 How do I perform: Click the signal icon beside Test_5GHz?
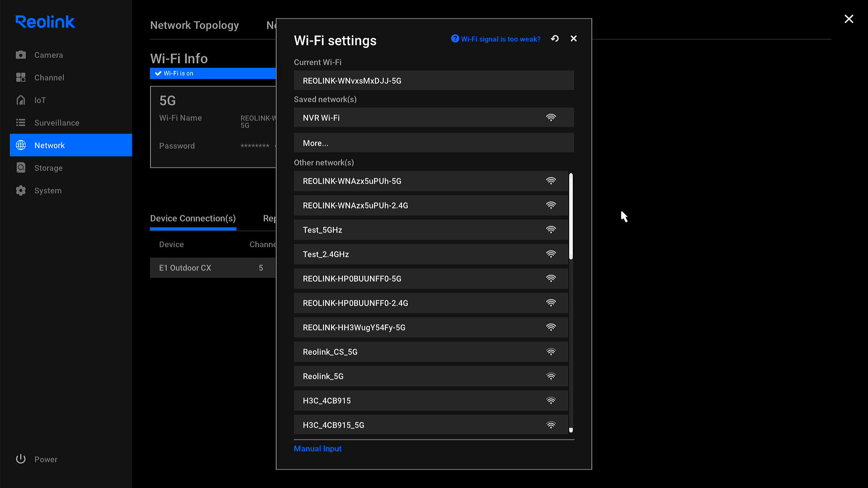point(551,230)
